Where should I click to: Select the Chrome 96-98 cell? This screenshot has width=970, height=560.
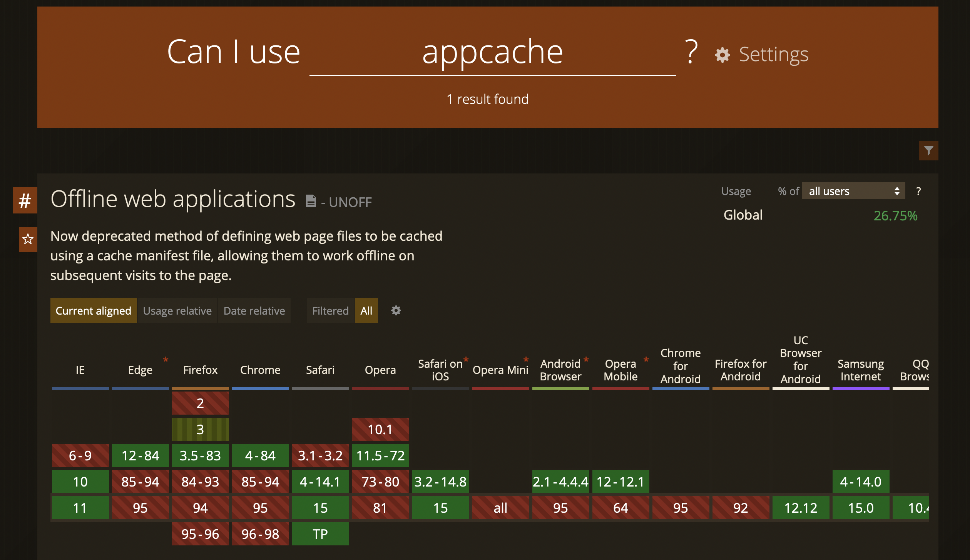pyautogui.click(x=261, y=534)
